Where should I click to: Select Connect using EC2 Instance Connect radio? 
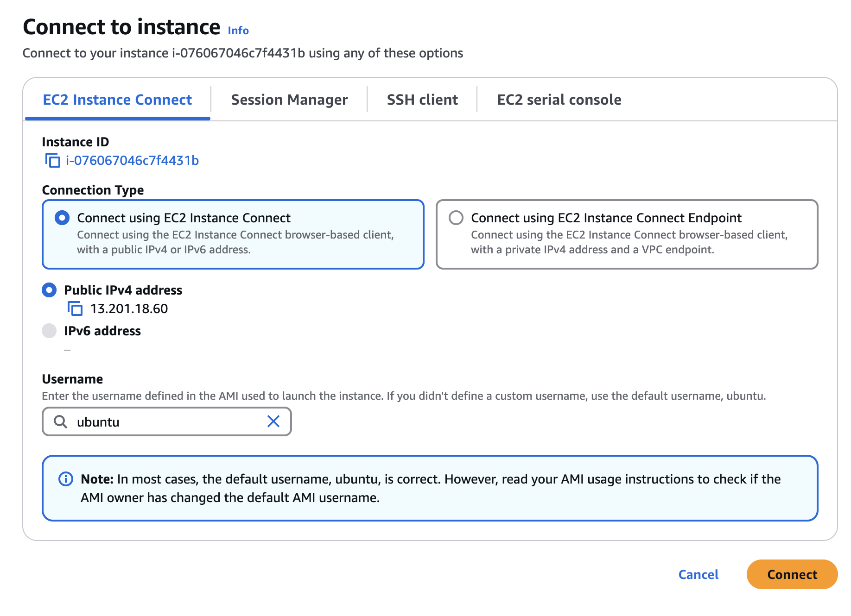62,218
